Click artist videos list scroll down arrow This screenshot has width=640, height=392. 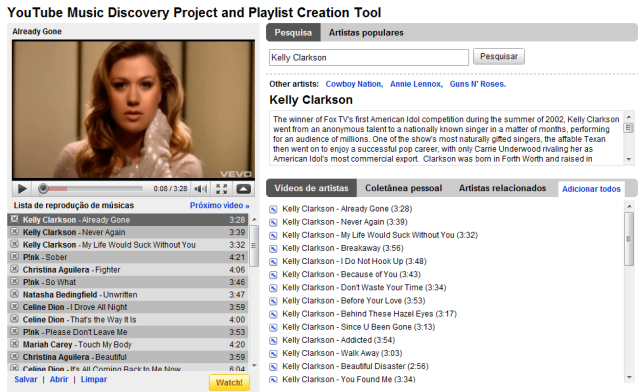(629, 378)
